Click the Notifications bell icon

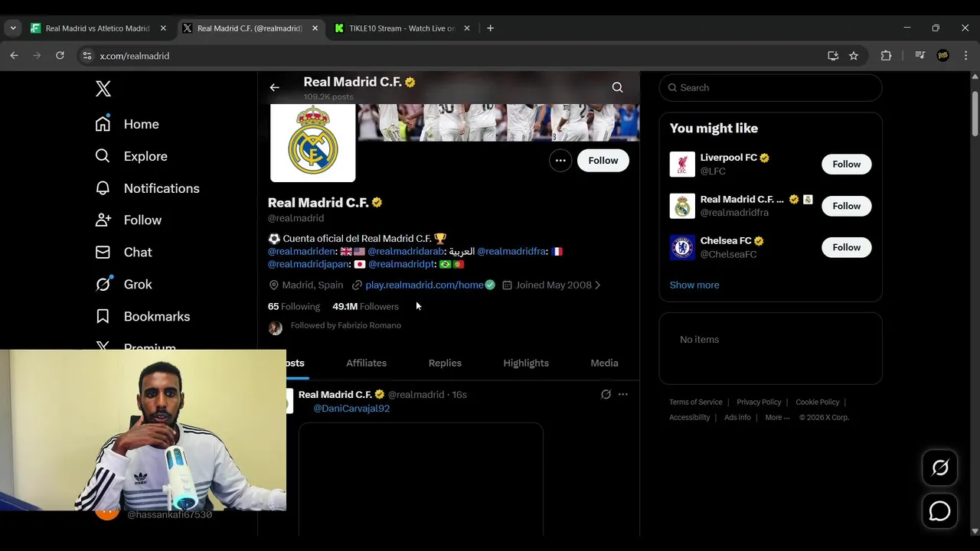103,188
